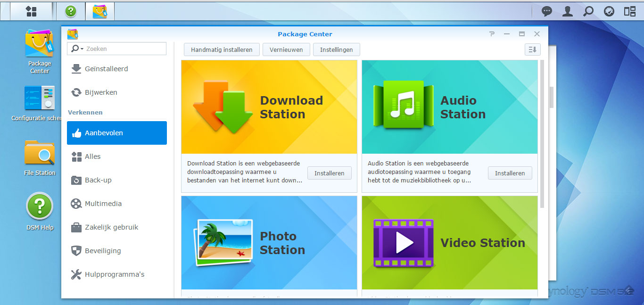
Task: Switch to Package Center taskbar icon
Action: point(100,11)
